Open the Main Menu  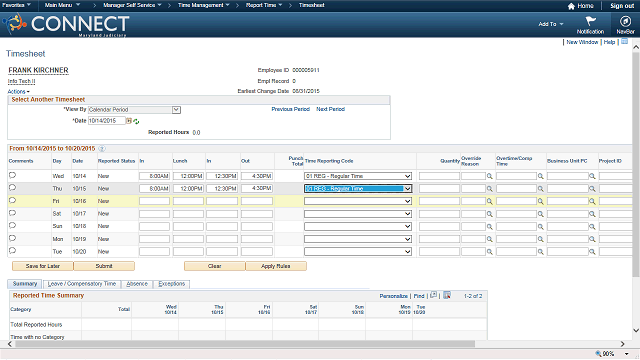[62, 5]
